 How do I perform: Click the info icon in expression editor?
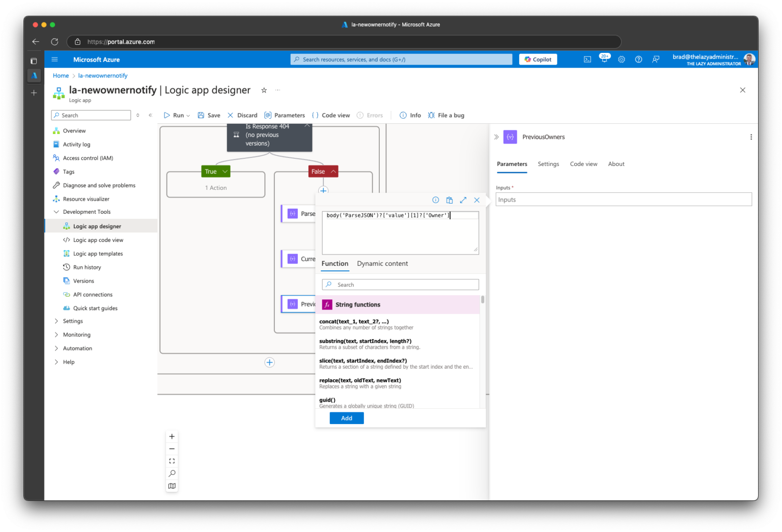[x=435, y=200]
